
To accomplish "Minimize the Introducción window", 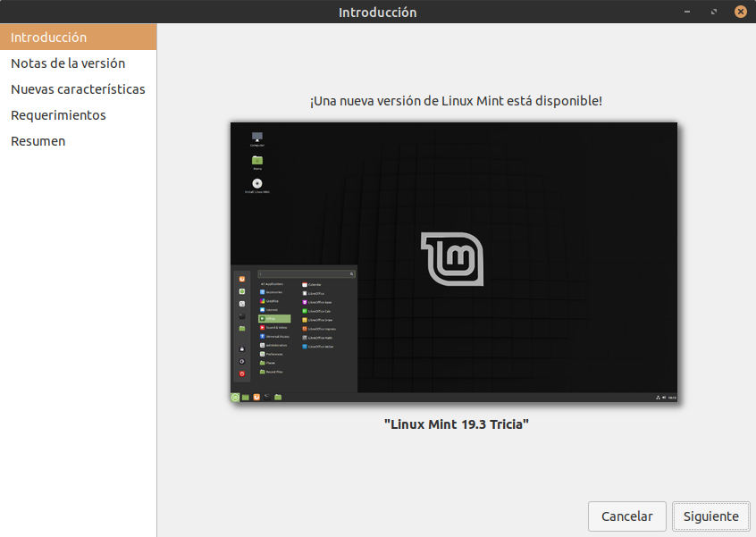I will coord(687,12).
